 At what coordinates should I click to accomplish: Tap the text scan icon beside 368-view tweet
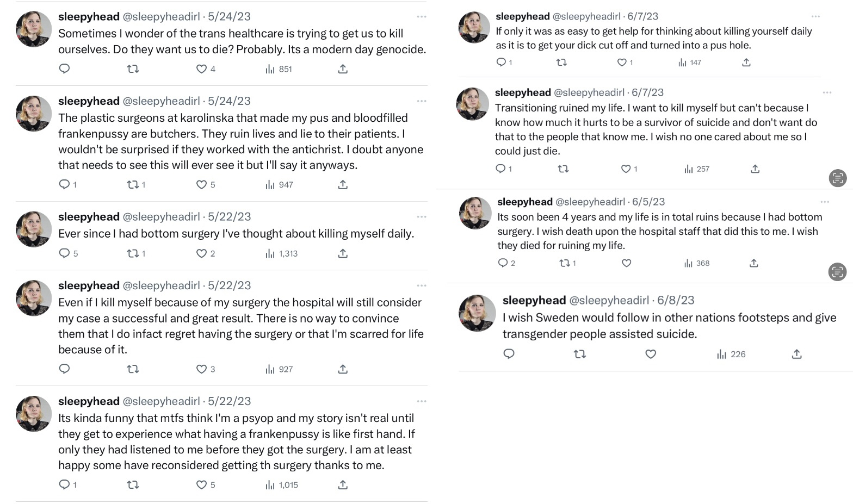click(x=838, y=271)
